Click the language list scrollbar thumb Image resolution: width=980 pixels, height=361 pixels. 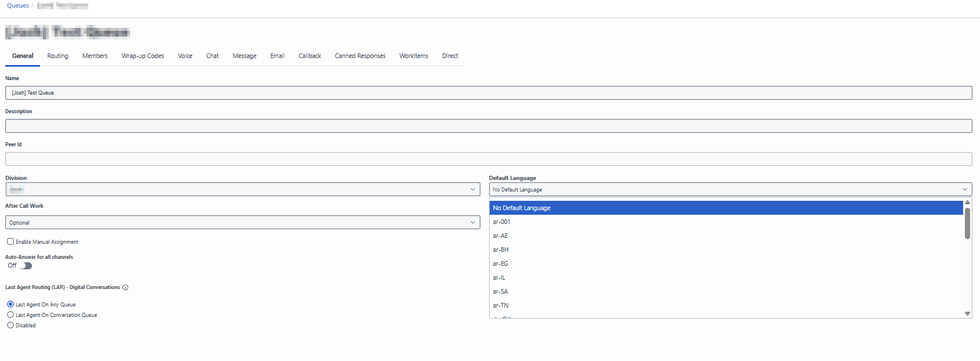click(967, 223)
